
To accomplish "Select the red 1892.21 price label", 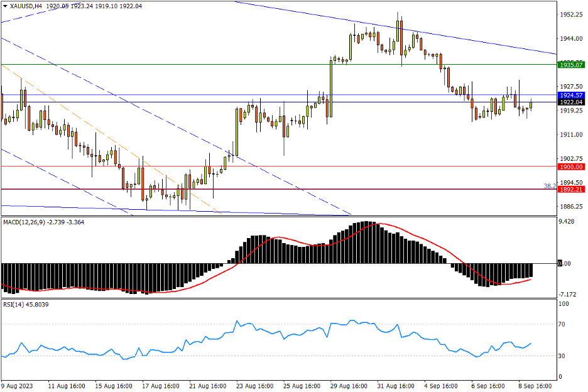I will (x=571, y=189).
